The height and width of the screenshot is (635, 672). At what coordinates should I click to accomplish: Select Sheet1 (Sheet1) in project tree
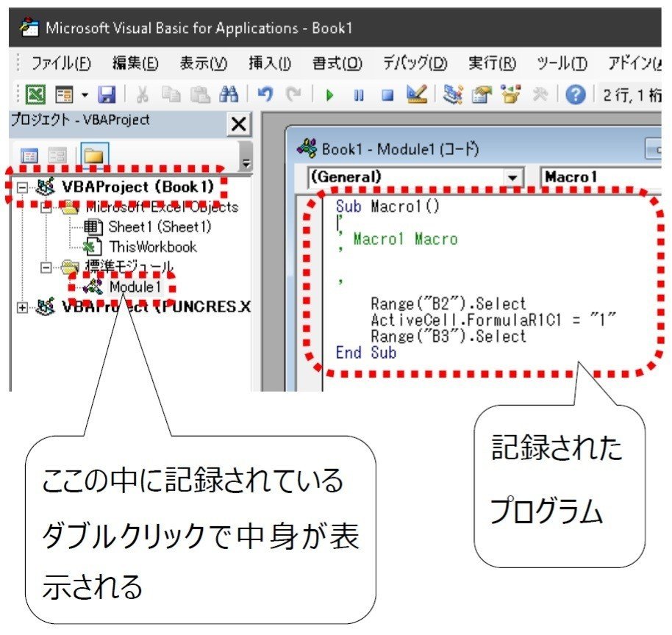coord(160,226)
